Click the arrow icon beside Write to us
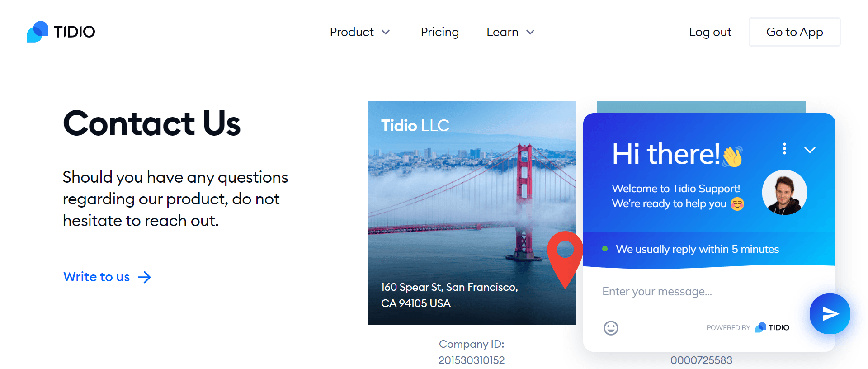Screen dimensions: 868x369 (144, 276)
